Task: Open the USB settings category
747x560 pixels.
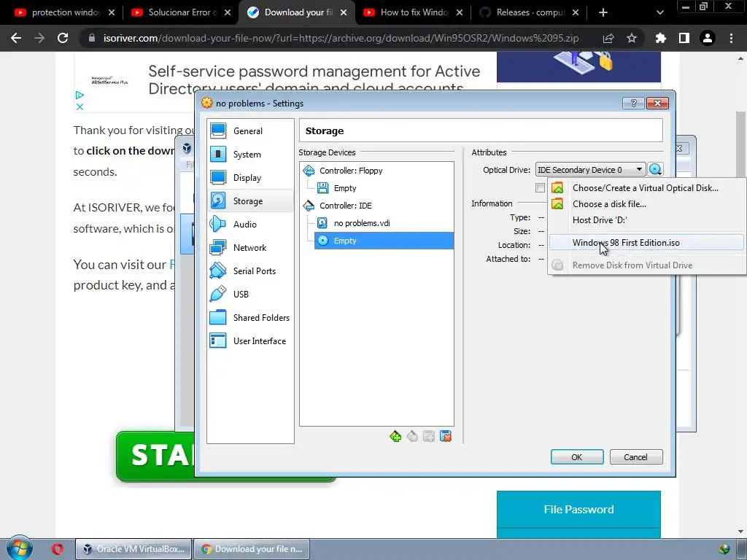Action: pos(250,295)
